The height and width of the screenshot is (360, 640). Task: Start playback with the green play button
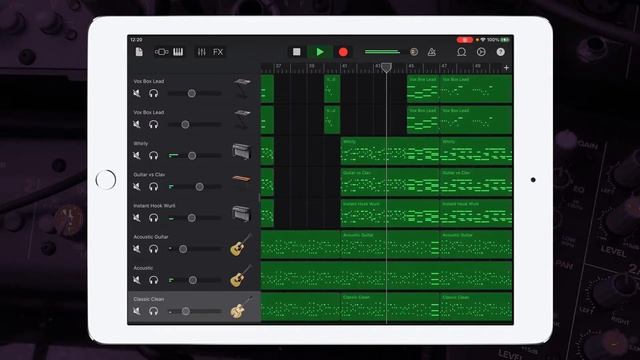coord(320,52)
